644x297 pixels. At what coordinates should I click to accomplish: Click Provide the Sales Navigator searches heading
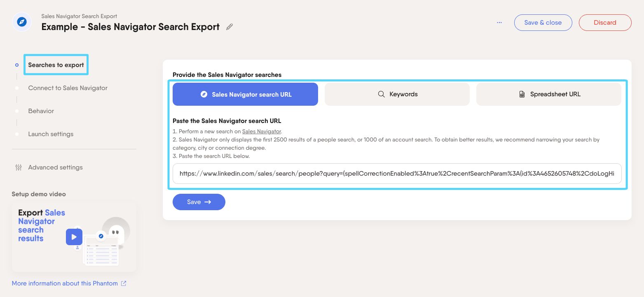point(227,75)
